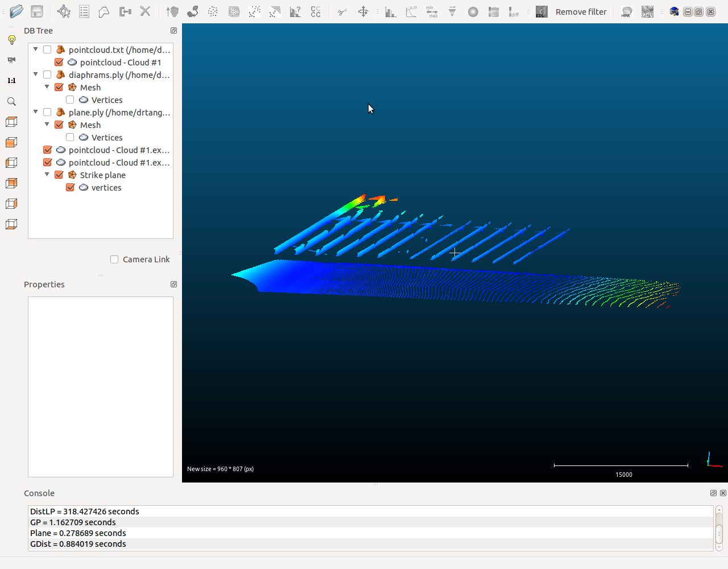Open the histogram tool icon
The height and width of the screenshot is (569, 728).
pyautogui.click(x=391, y=11)
